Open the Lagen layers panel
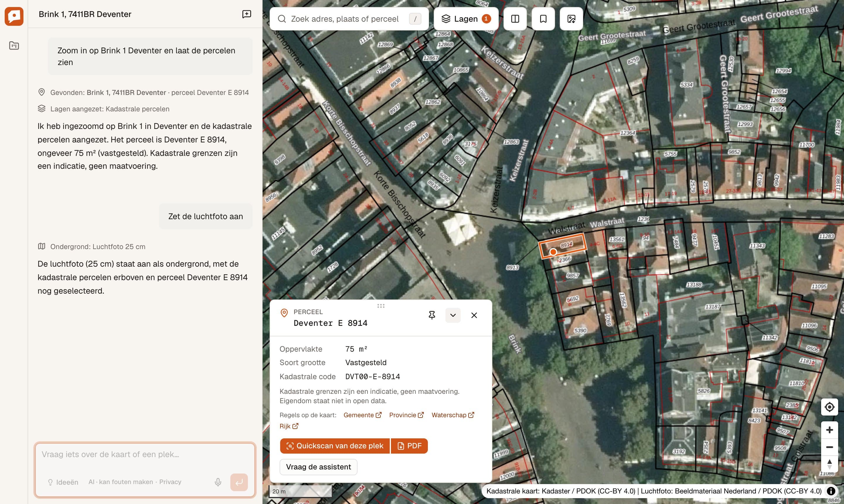Screen dimensions: 844x504 click(x=466, y=19)
